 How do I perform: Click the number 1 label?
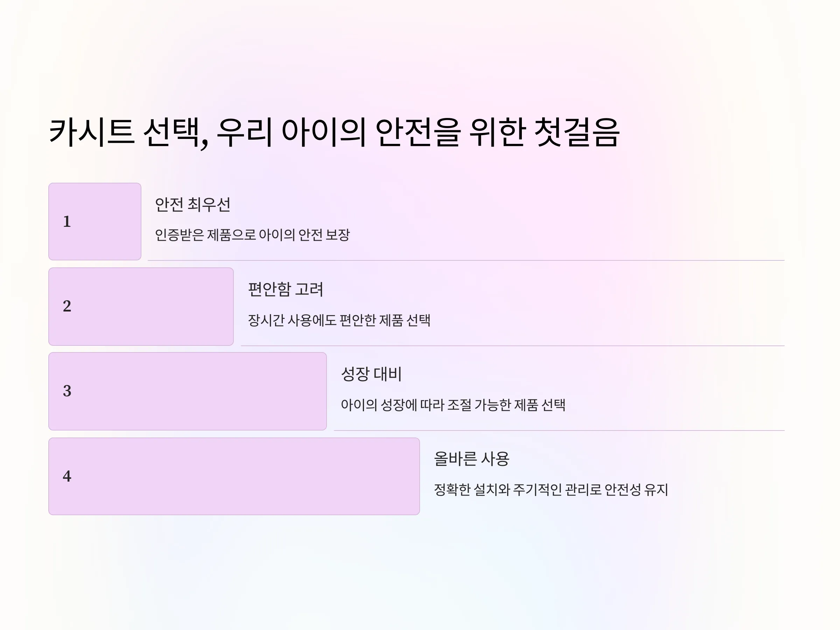coord(67,222)
